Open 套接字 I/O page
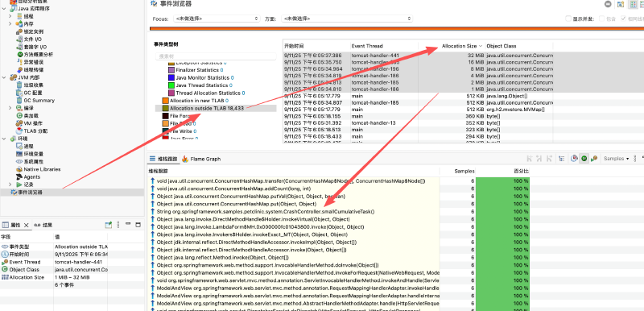644x311 pixels. click(35, 47)
